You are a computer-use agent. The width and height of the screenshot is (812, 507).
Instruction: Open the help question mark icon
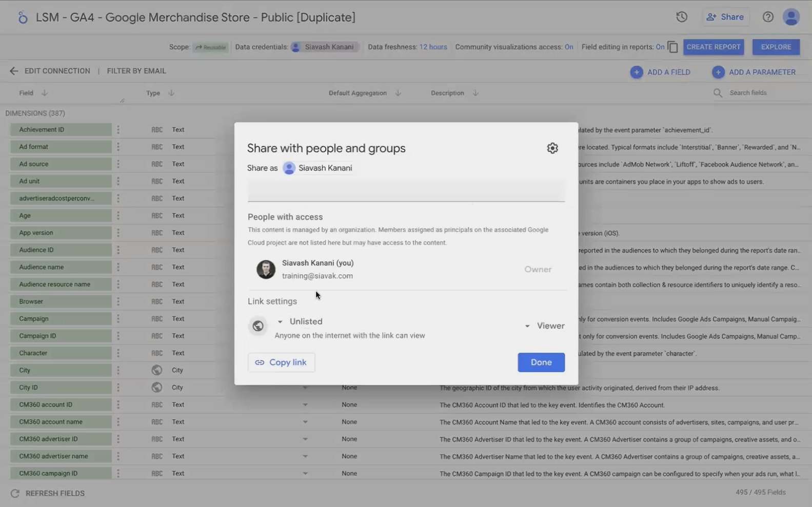click(x=767, y=17)
